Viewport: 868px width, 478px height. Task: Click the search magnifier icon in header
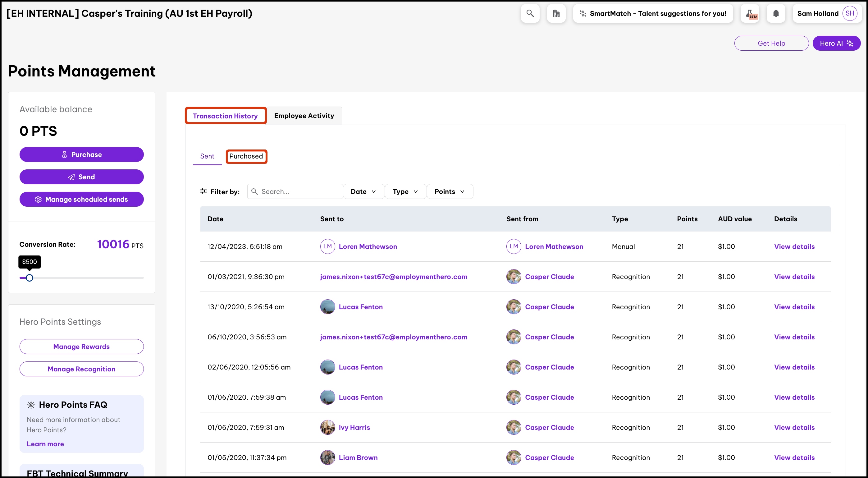tap(530, 13)
